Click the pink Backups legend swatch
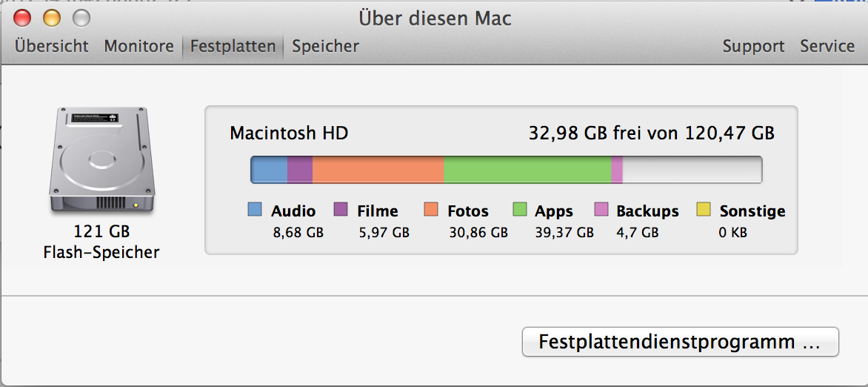Image resolution: width=868 pixels, height=387 pixels. pos(601,211)
